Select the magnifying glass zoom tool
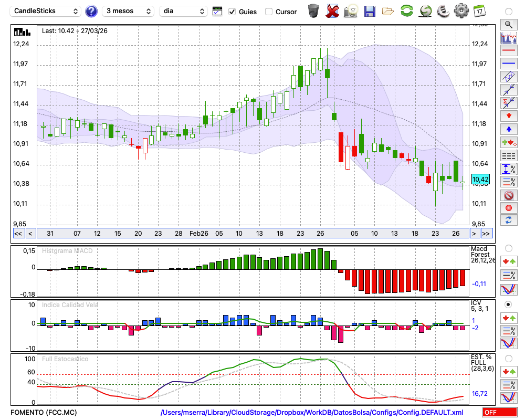Viewport: 525px width, 420px height. (x=509, y=25)
